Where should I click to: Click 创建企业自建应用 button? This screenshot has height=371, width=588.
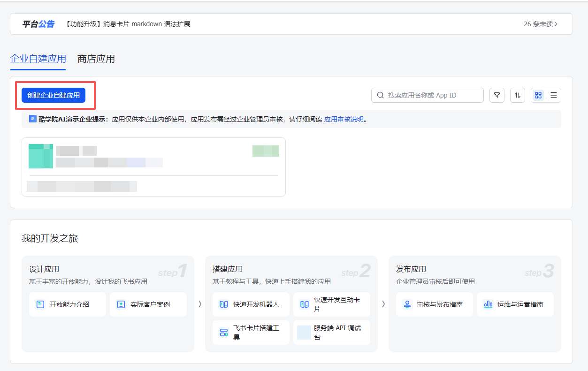pyautogui.click(x=53, y=95)
